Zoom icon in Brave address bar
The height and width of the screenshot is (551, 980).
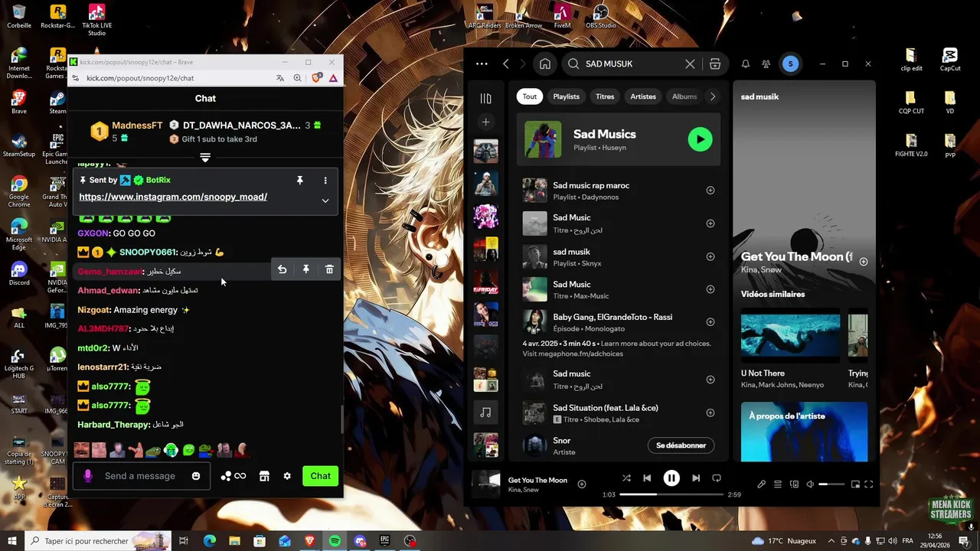(x=297, y=78)
